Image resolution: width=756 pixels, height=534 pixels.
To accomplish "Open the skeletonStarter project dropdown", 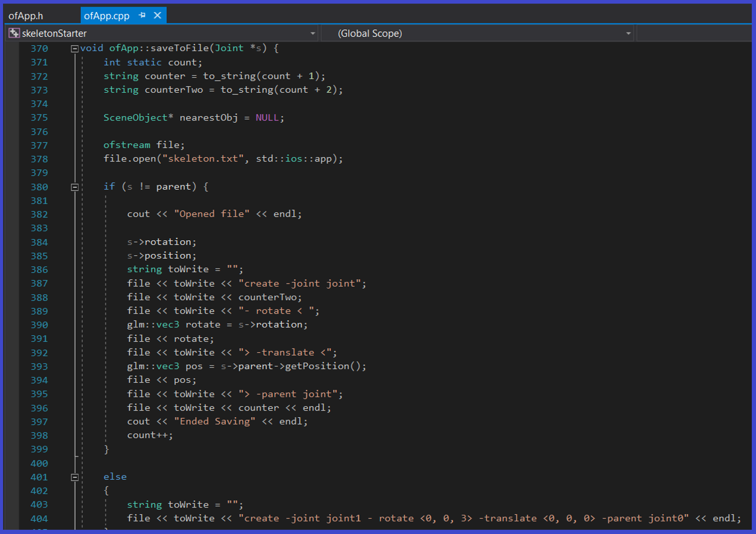I will point(313,34).
